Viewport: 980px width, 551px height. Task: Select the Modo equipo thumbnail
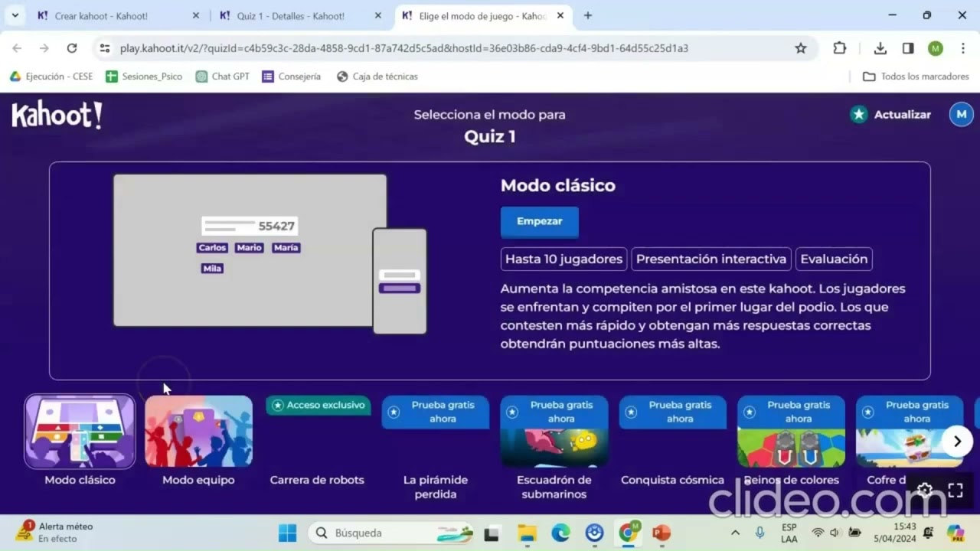(198, 432)
